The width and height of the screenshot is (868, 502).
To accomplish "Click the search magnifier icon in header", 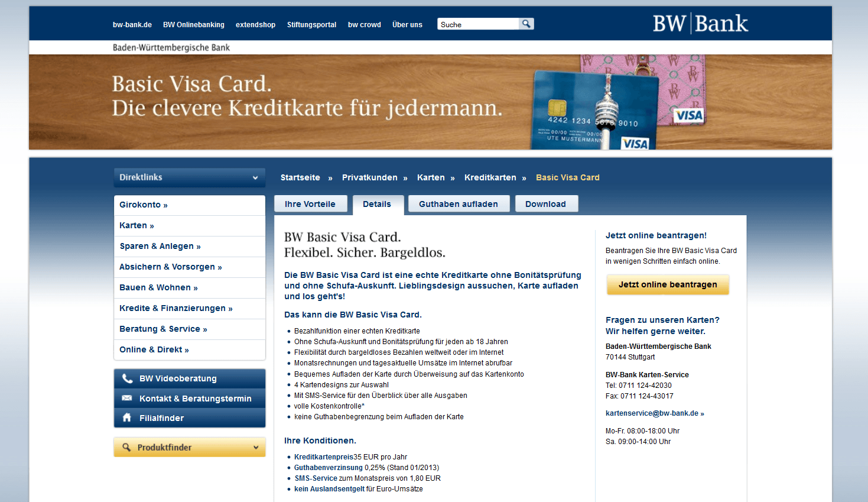I will click(x=526, y=24).
